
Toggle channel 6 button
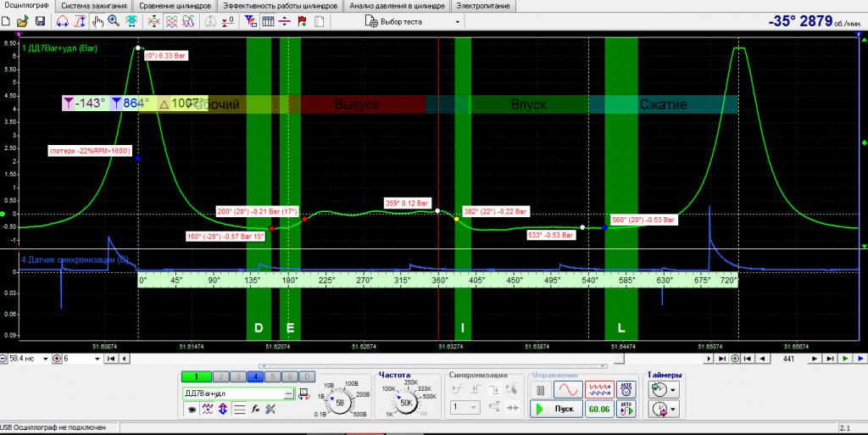click(290, 376)
